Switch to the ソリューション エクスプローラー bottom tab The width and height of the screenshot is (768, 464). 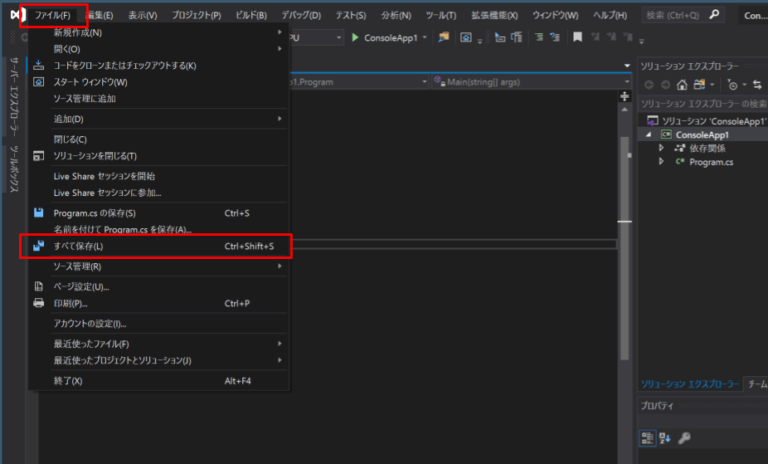(690, 384)
